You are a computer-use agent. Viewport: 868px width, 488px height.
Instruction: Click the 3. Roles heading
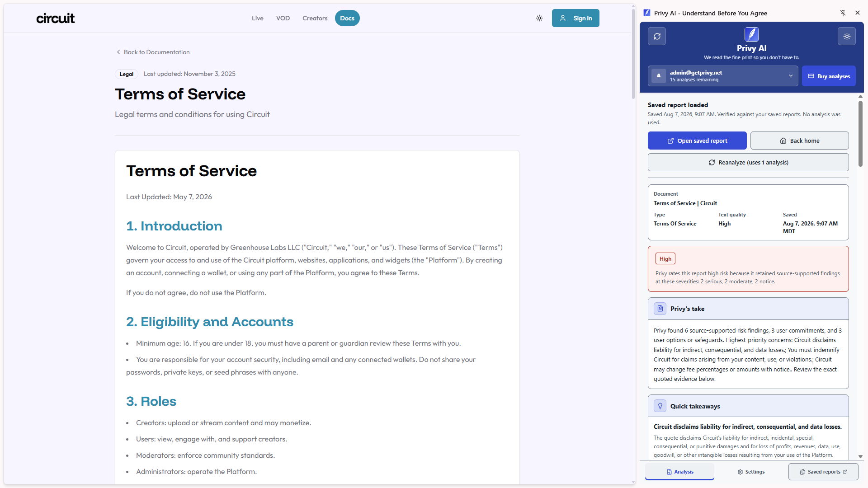point(151,401)
